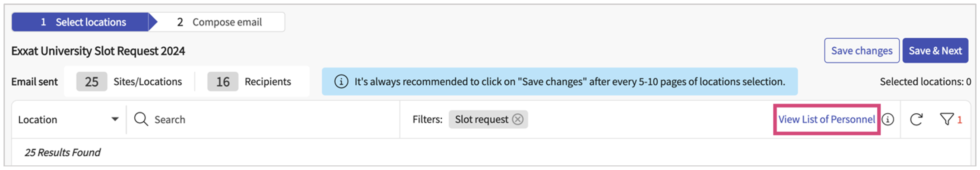The image size is (980, 170).
Task: Go to step 1 Select locations
Action: 83,22
